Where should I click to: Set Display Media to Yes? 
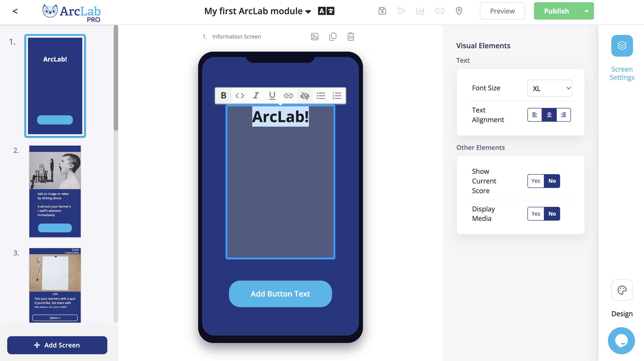pos(536,214)
